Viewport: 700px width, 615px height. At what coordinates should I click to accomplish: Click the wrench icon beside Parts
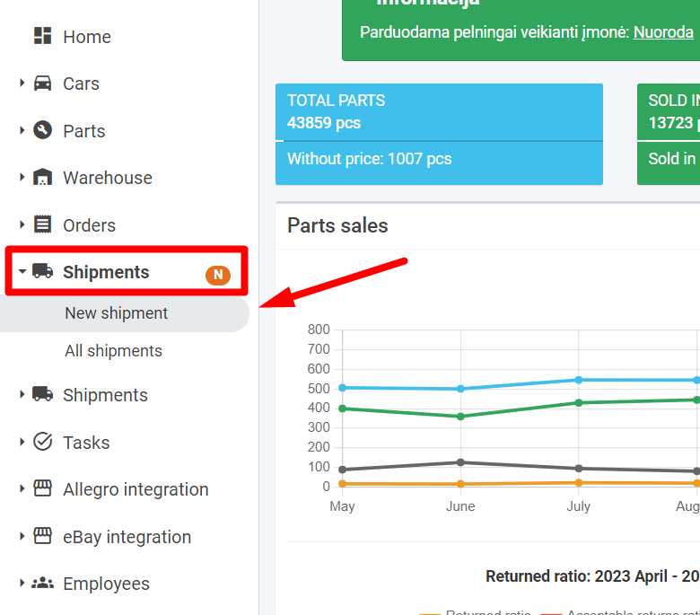coord(42,130)
